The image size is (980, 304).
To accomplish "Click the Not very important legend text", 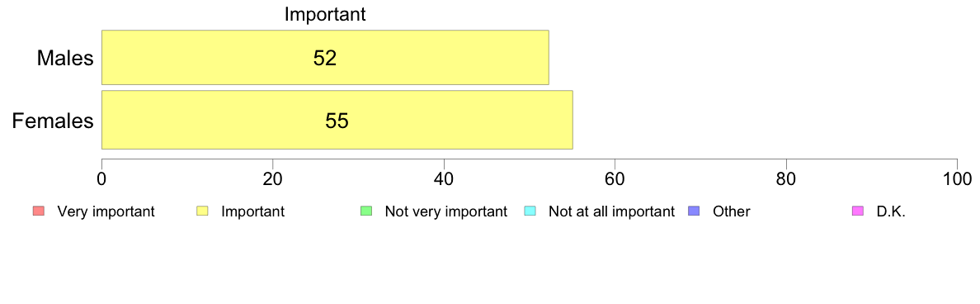I will tap(445, 211).
